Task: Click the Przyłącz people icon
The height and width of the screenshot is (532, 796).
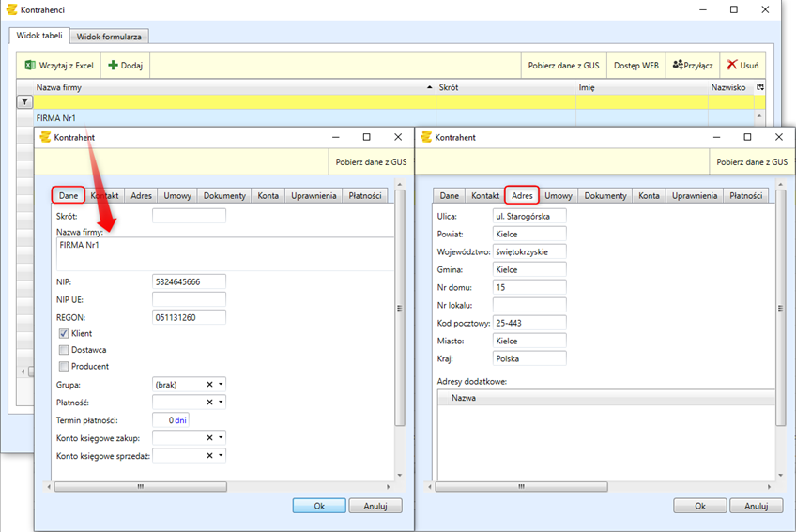Action: (x=678, y=65)
